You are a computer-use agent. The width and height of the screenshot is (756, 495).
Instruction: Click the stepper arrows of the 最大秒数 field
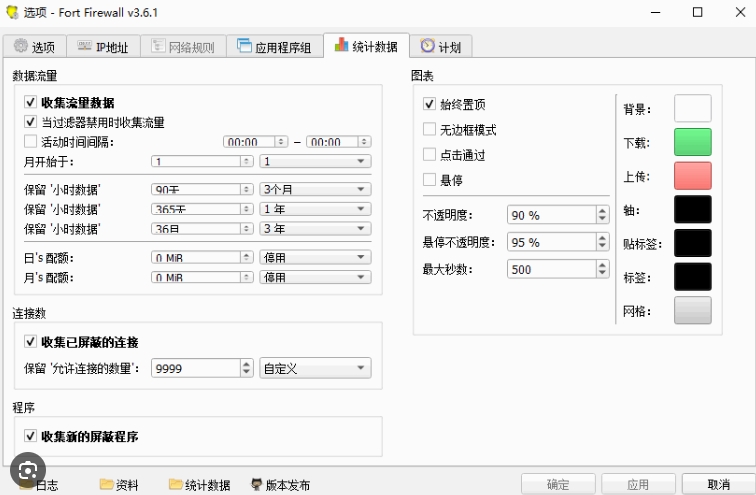(x=602, y=269)
